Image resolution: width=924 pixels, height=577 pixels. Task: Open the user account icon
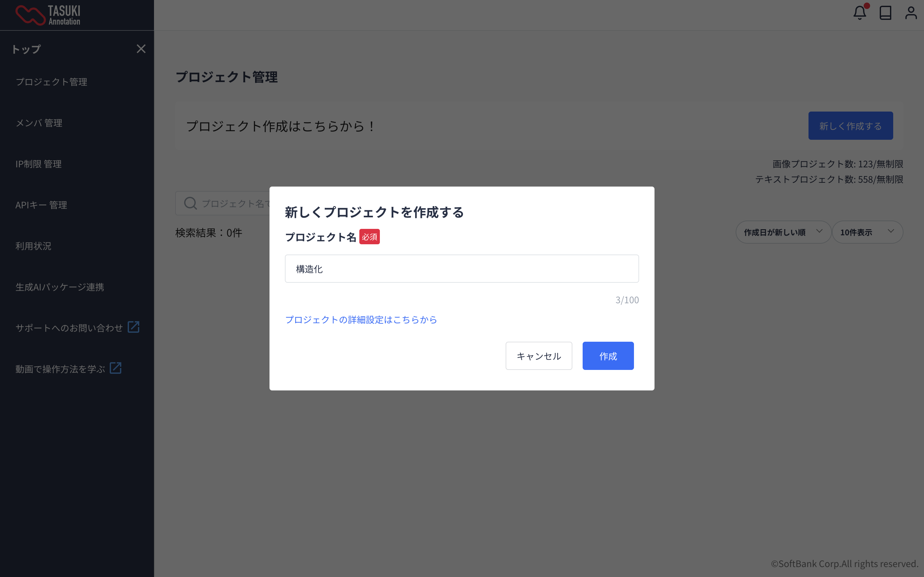pos(911,13)
